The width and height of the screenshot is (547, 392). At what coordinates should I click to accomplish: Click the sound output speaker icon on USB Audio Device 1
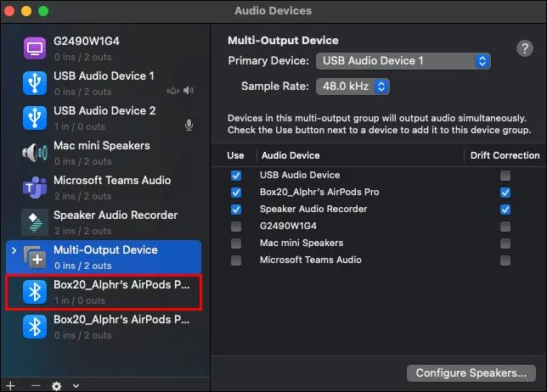pyautogui.click(x=189, y=91)
